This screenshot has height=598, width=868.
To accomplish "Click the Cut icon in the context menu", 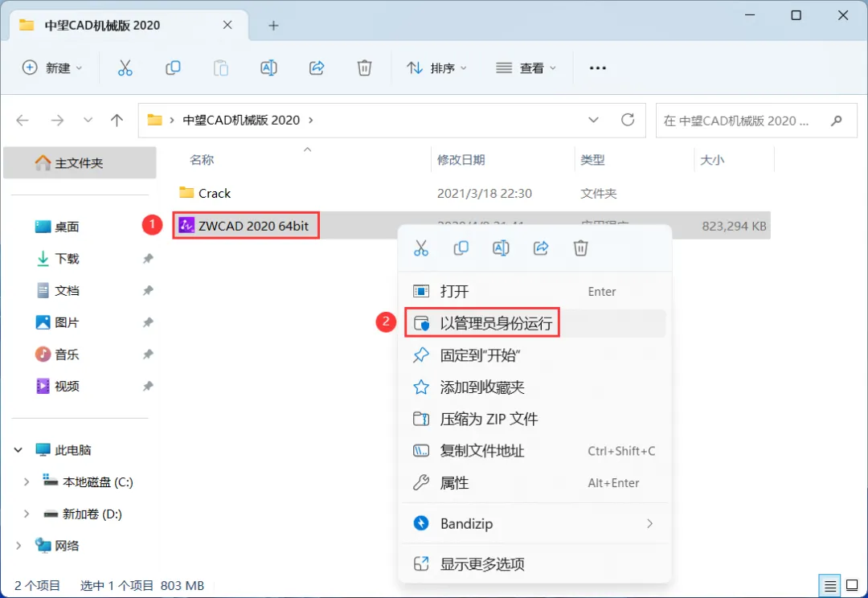I will (420, 248).
